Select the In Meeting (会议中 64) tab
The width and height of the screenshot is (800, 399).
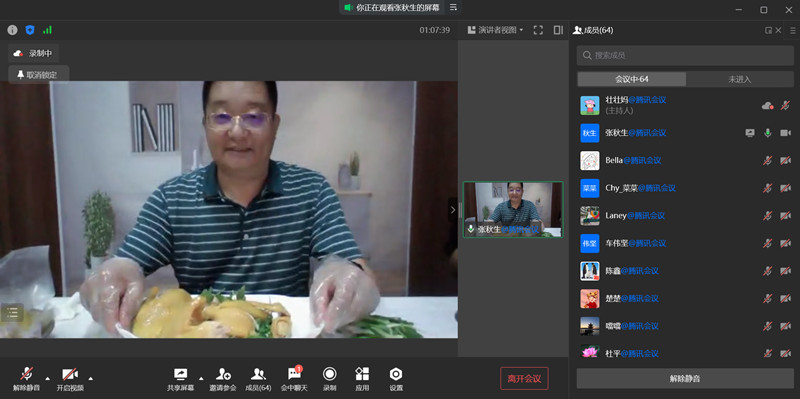point(632,79)
